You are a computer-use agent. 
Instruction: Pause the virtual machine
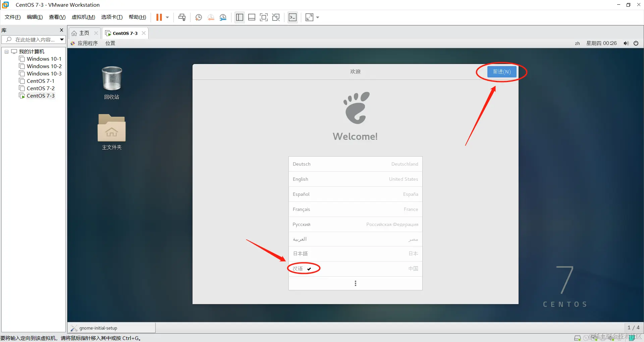[159, 17]
